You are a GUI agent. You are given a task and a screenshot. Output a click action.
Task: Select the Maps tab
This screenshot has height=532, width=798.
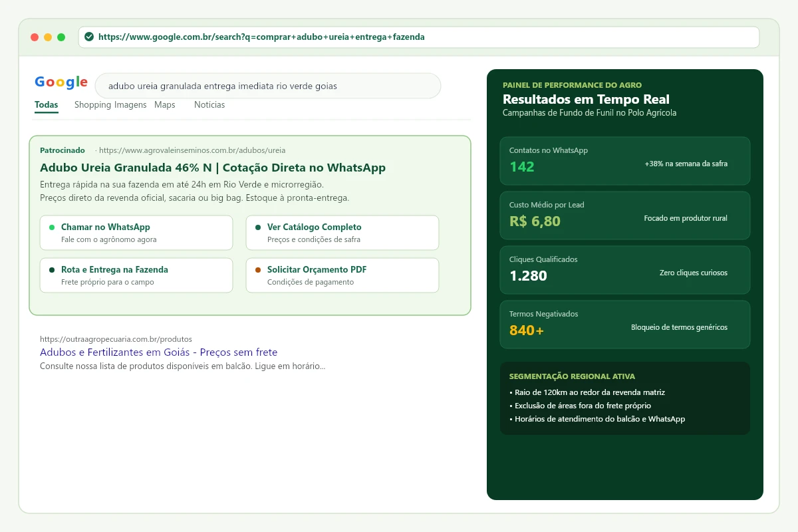165,105
